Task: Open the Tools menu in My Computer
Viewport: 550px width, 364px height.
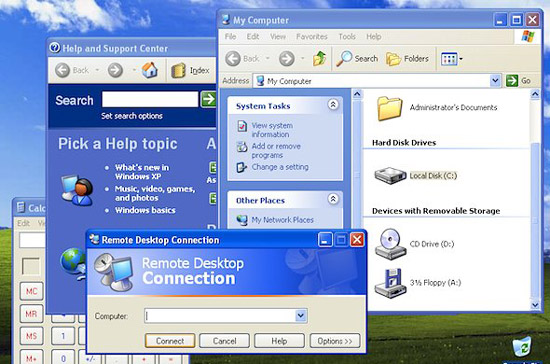Action: coord(347,36)
